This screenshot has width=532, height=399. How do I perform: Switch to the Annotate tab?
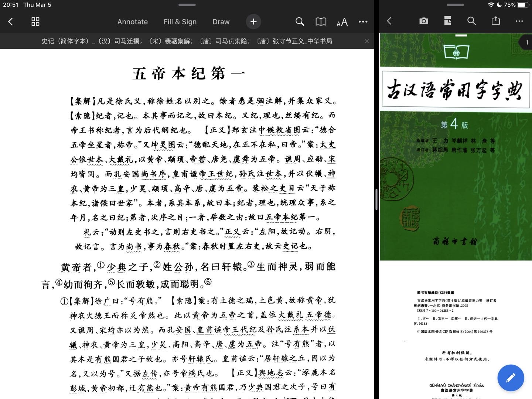pyautogui.click(x=133, y=22)
